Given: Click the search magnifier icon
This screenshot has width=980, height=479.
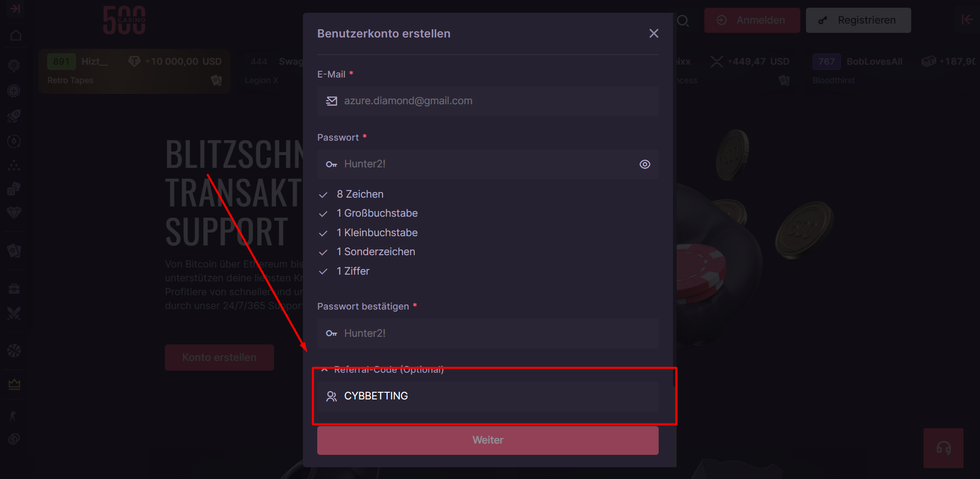Looking at the screenshot, I should [x=683, y=21].
